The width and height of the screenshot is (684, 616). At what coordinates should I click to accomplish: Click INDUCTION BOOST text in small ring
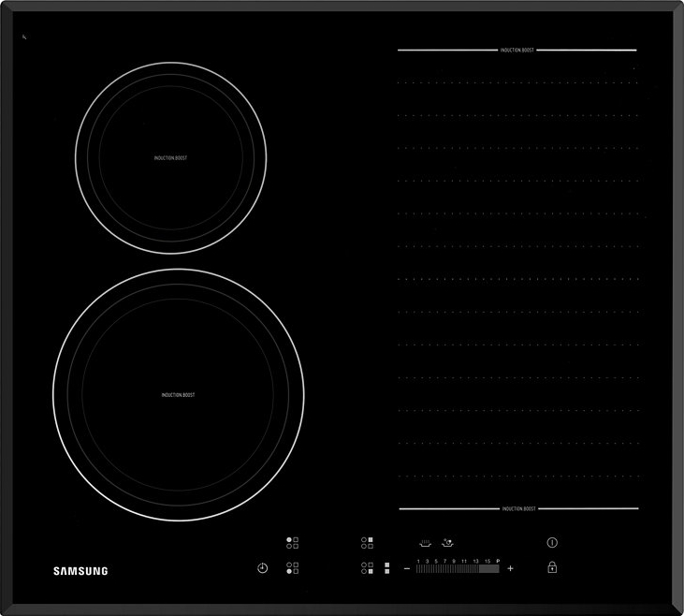pyautogui.click(x=170, y=158)
